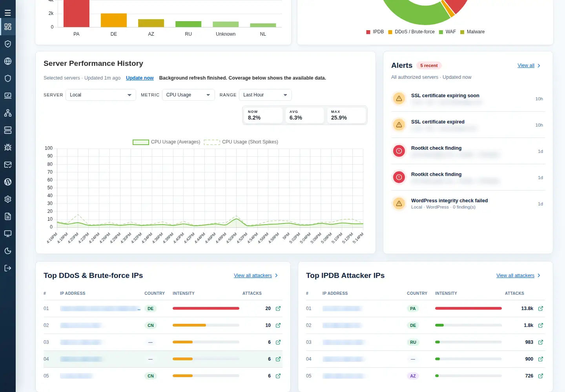Open View all attackers for DDoS & Brute-force IPs
This screenshot has width=565, height=392.
[x=256, y=276]
